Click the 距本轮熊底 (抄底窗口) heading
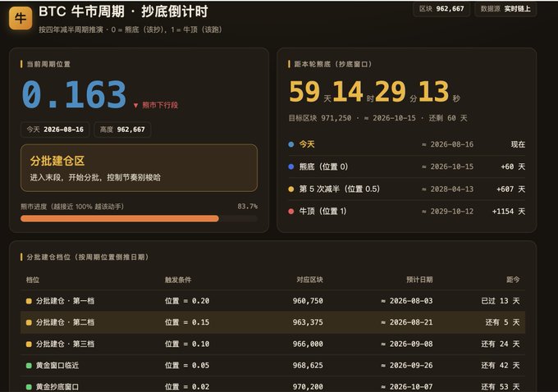This screenshot has width=558, height=392. point(333,65)
